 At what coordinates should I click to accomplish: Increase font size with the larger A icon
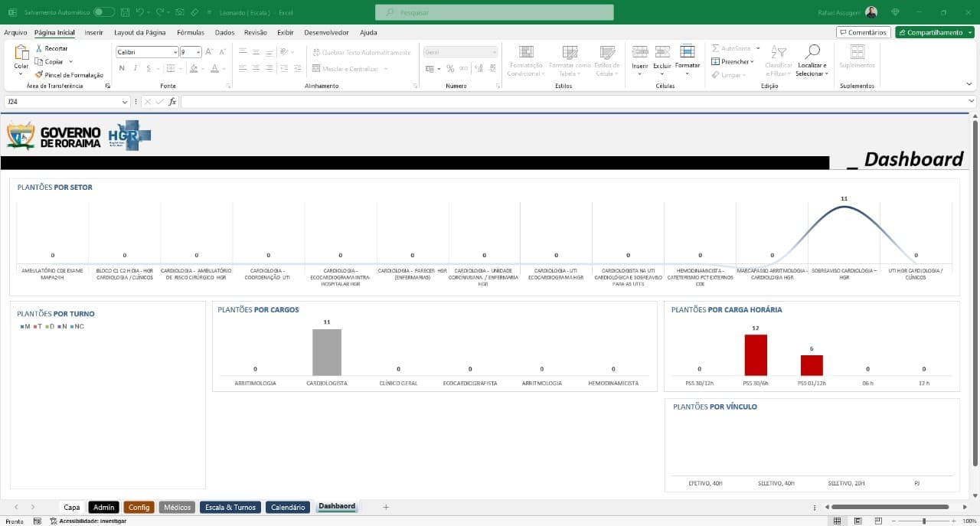[209, 52]
